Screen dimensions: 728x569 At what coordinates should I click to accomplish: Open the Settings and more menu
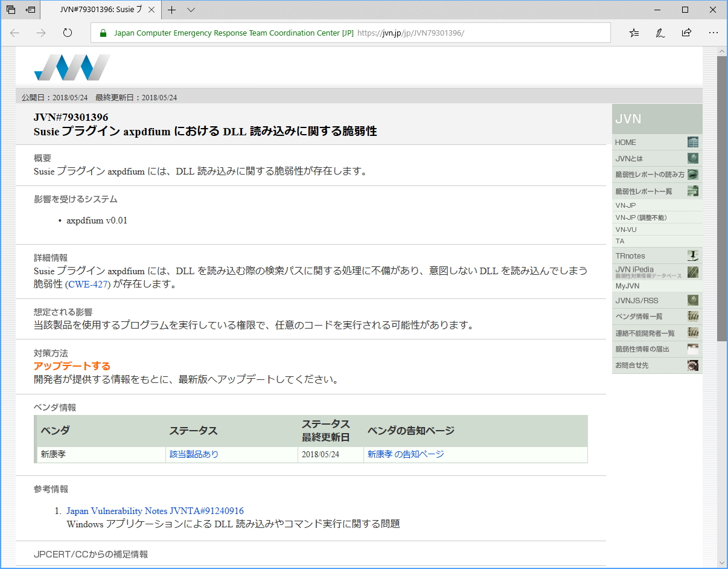click(x=714, y=33)
